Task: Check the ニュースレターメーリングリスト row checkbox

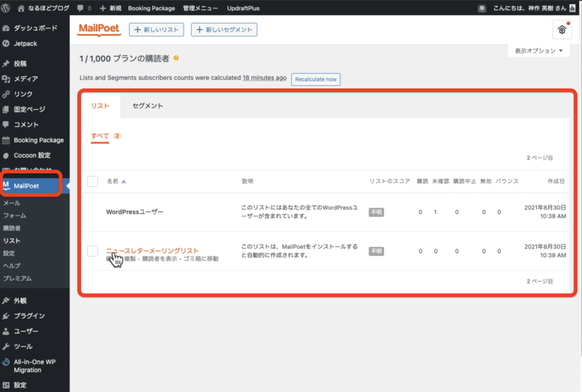Action: (x=93, y=251)
